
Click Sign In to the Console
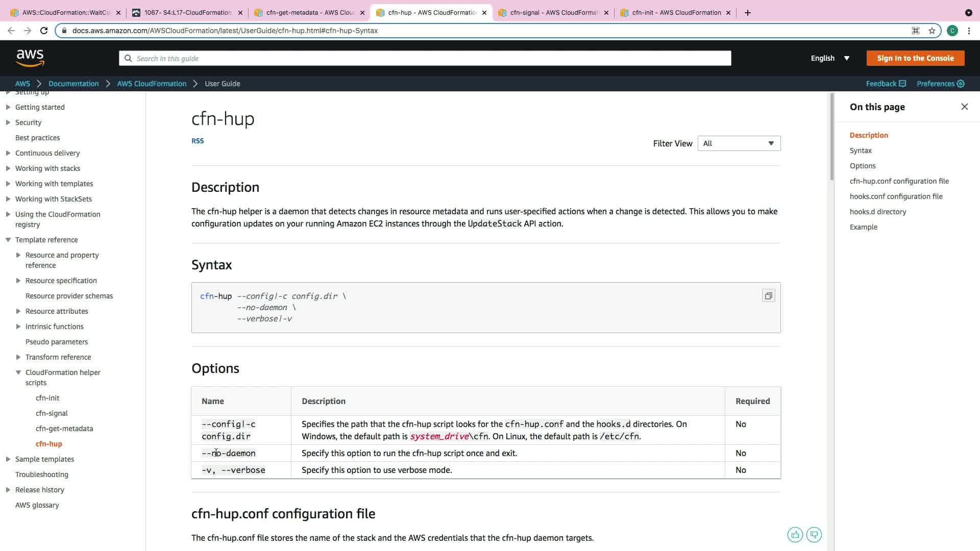coord(915,58)
